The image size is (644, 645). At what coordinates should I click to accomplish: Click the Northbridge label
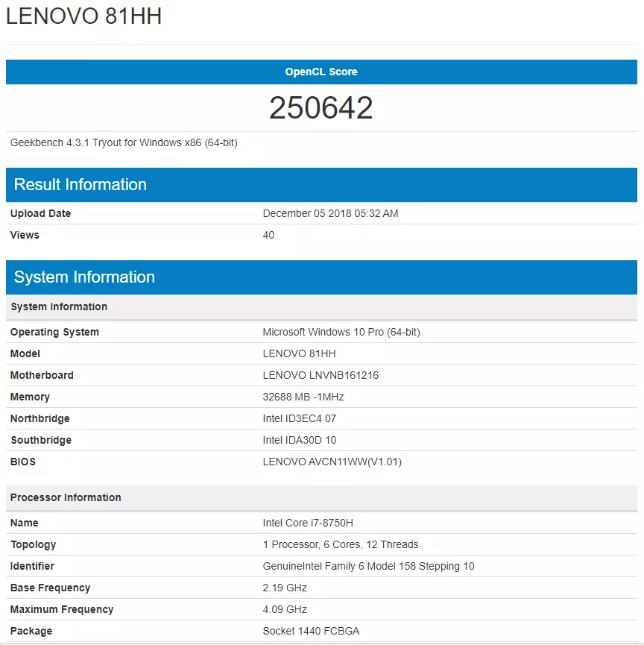(x=40, y=419)
